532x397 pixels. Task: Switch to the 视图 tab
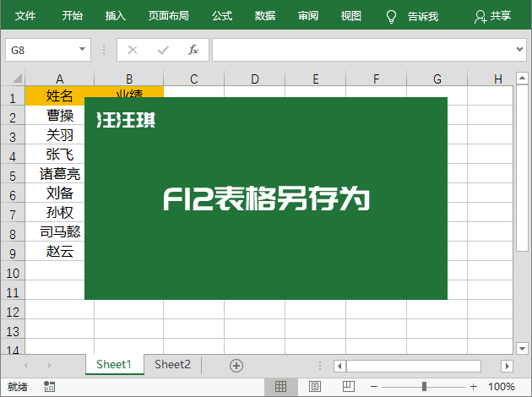(x=351, y=15)
